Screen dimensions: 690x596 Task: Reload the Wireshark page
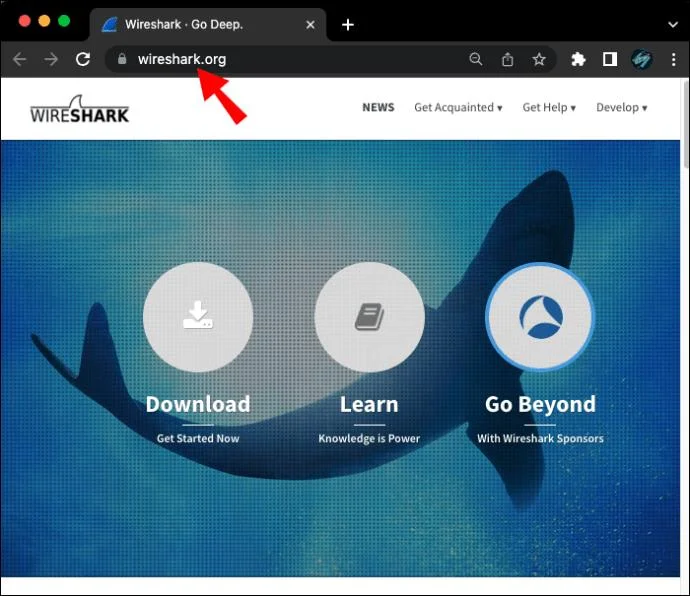[83, 59]
